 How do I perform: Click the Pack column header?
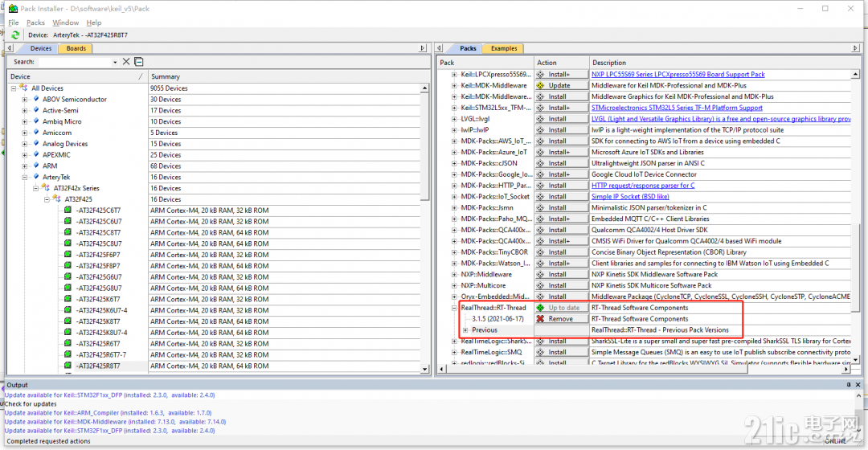(x=485, y=63)
